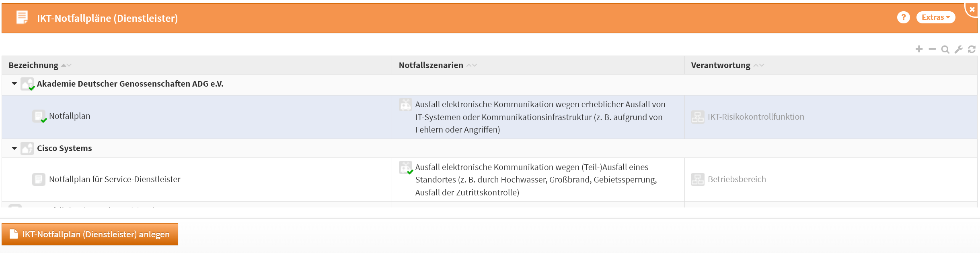Open the Extras dropdown menu
The width and height of the screenshot is (980, 253).
[x=935, y=17]
